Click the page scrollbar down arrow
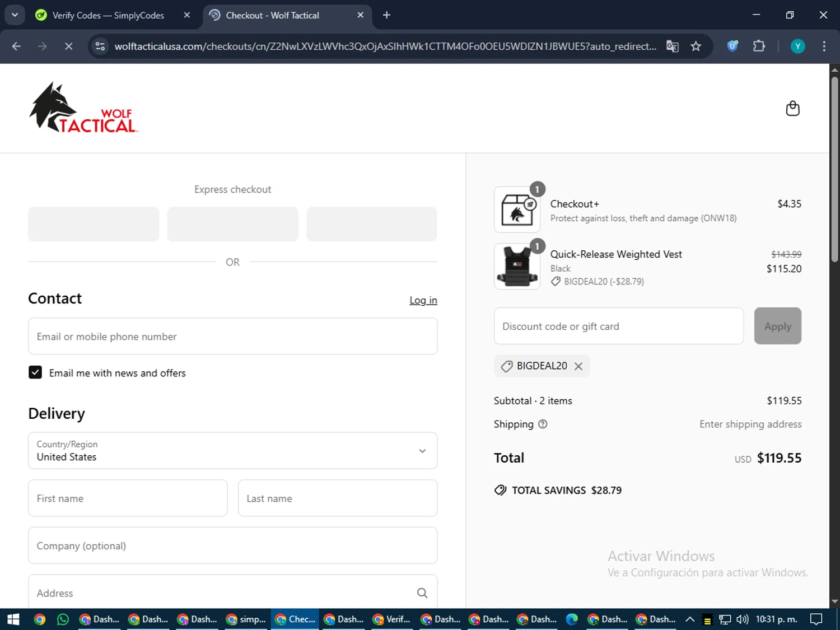Viewport: 840px width, 630px height. pyautogui.click(x=834, y=602)
